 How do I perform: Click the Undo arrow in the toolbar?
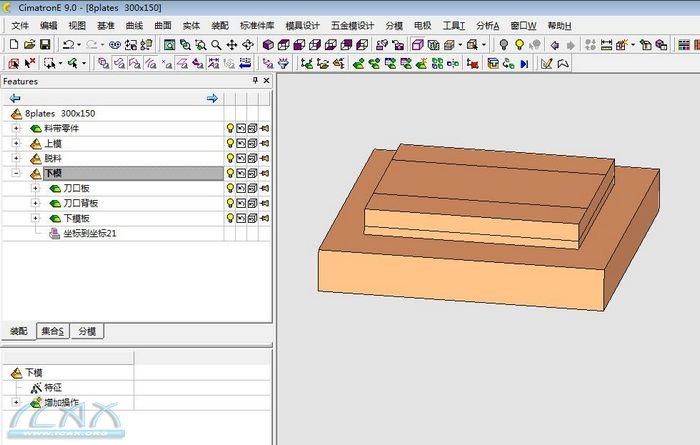coord(68,44)
